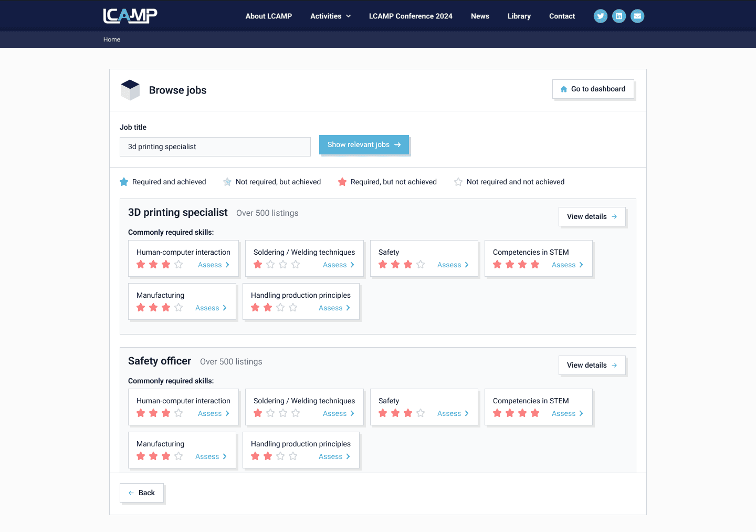Click arrow icon on 3D printing View details
756x532 pixels.
(x=614, y=216)
